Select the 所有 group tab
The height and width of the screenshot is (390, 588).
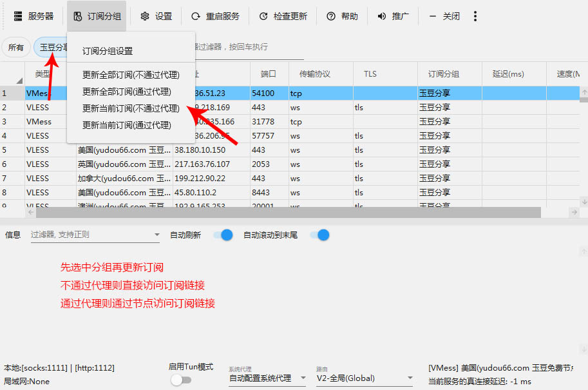[16, 47]
